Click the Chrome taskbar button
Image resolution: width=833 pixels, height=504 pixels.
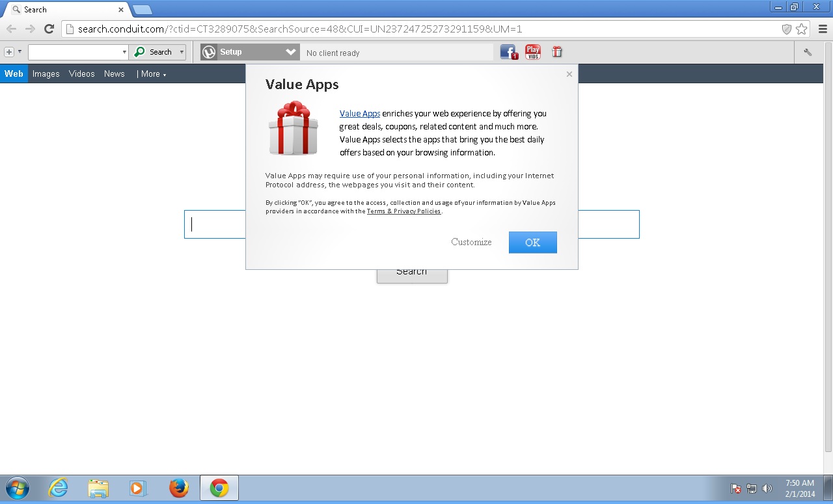[x=219, y=488]
